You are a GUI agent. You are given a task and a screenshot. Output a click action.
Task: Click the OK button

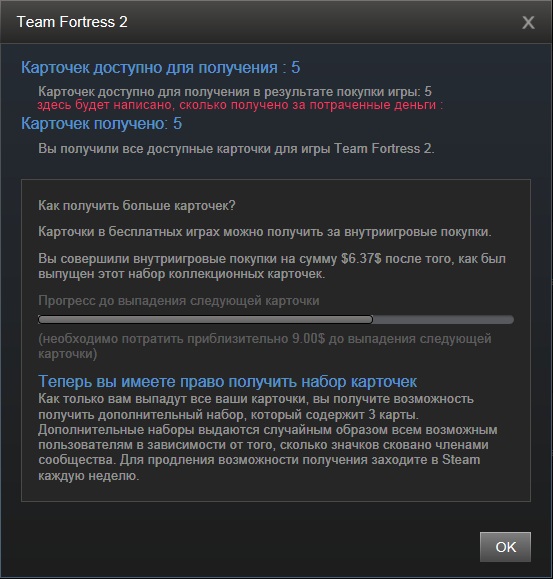pyautogui.click(x=505, y=547)
